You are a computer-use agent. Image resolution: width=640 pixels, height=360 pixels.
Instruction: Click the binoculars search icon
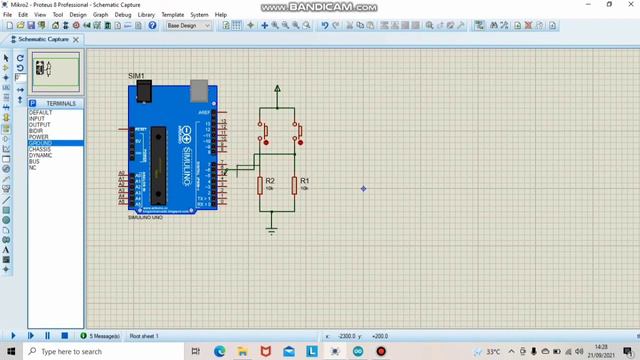(493, 25)
